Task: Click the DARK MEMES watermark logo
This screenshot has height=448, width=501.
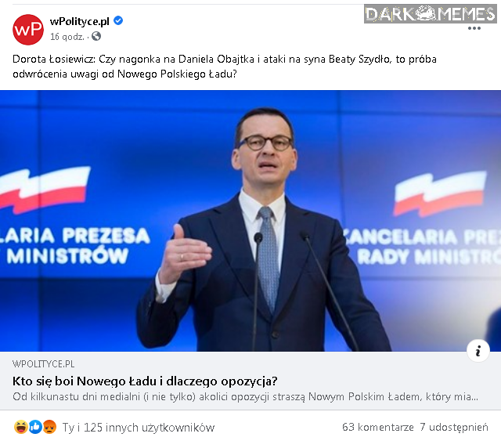Action: (430, 14)
